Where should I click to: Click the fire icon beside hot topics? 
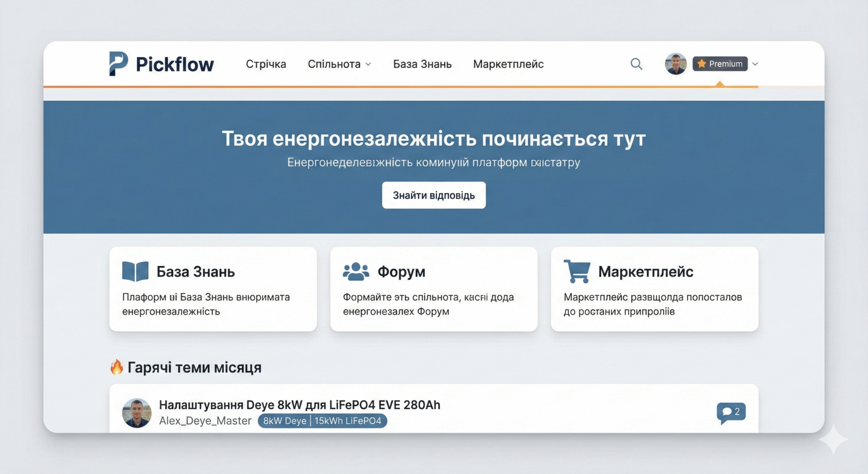(117, 367)
